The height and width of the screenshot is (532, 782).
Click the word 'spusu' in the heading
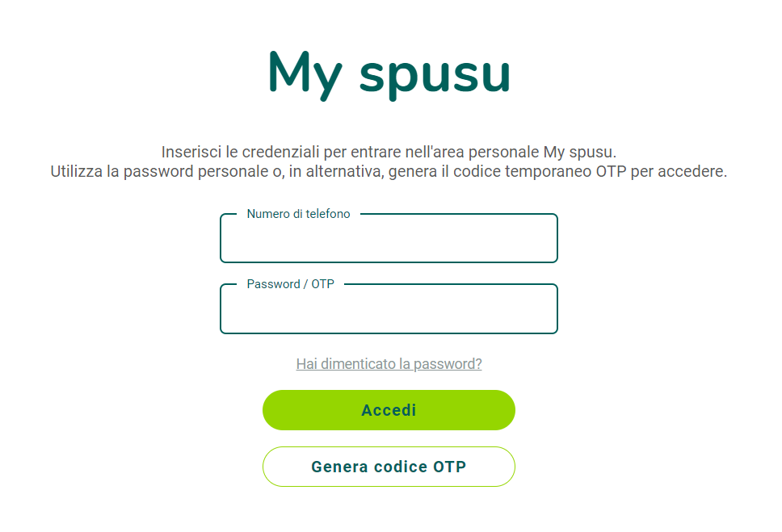tap(435, 74)
